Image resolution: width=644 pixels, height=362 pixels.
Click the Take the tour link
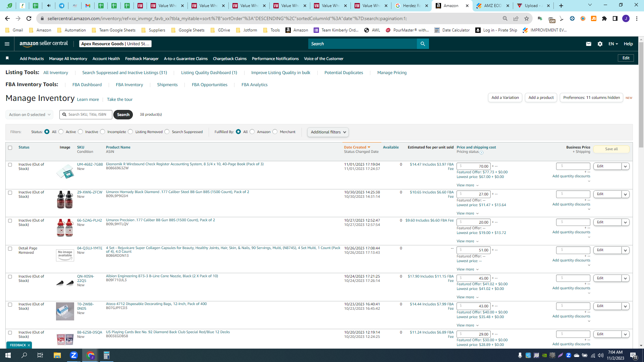pyautogui.click(x=120, y=100)
